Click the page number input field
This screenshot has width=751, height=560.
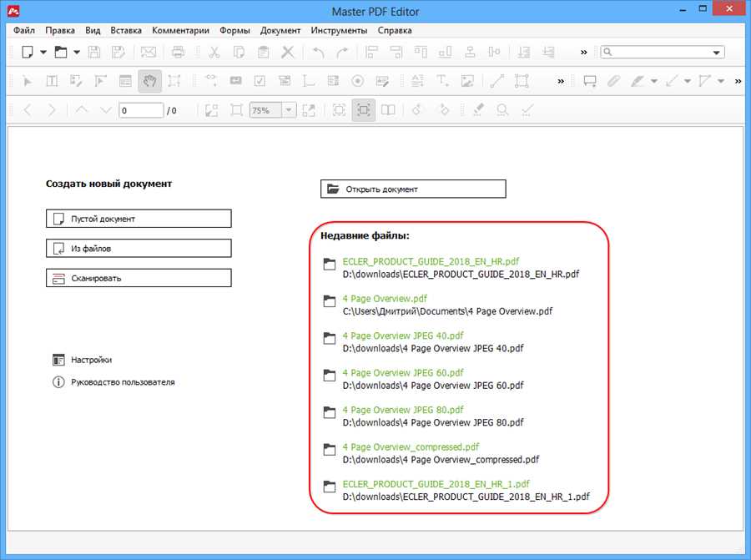pyautogui.click(x=141, y=110)
